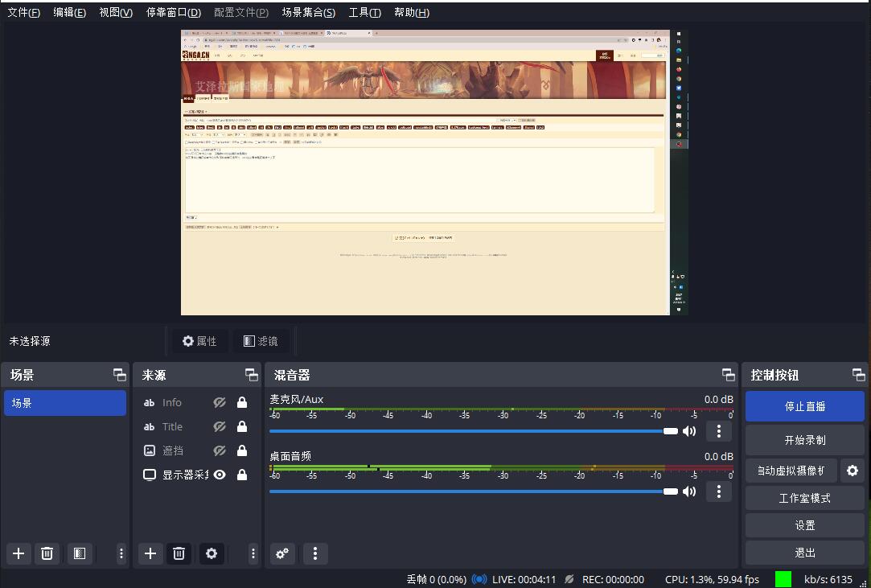871x588 pixels.
Task: Open scene filters icon in Scenes panel
Action: [x=79, y=553]
